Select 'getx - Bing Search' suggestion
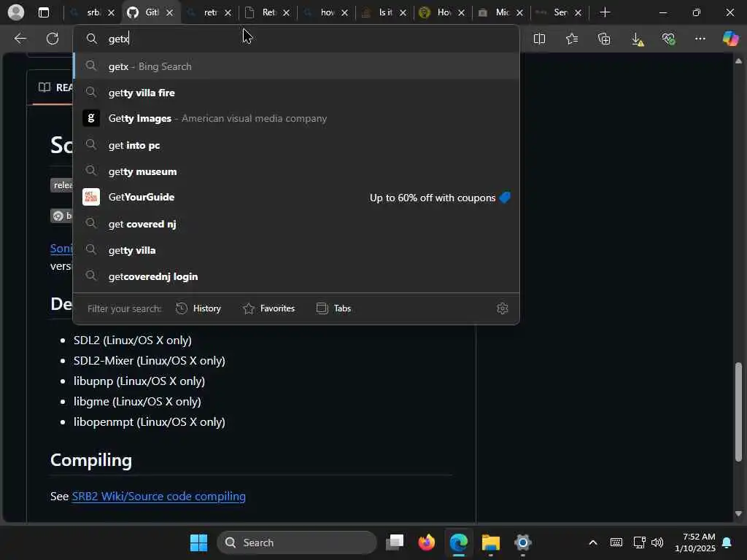This screenshot has width=747, height=560. click(x=296, y=66)
